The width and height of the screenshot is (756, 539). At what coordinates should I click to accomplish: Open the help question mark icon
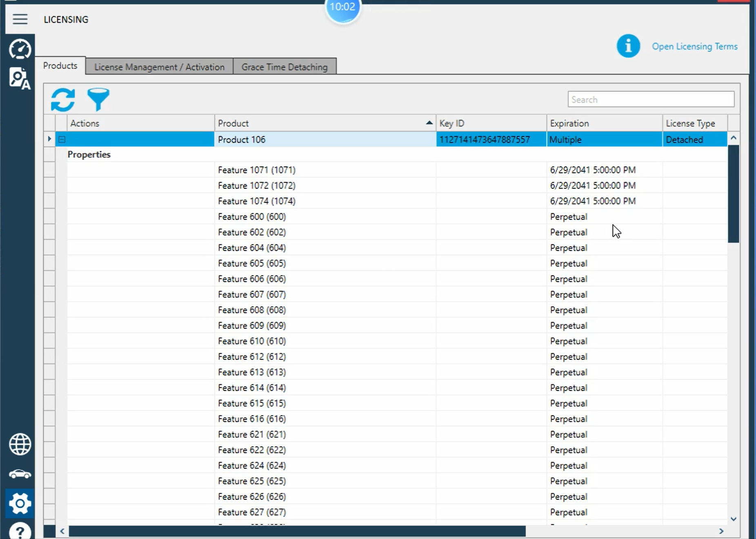pos(20,531)
